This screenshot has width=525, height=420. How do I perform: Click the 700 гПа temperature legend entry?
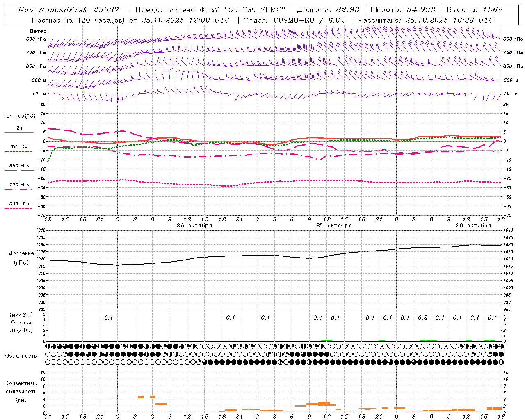19,185
